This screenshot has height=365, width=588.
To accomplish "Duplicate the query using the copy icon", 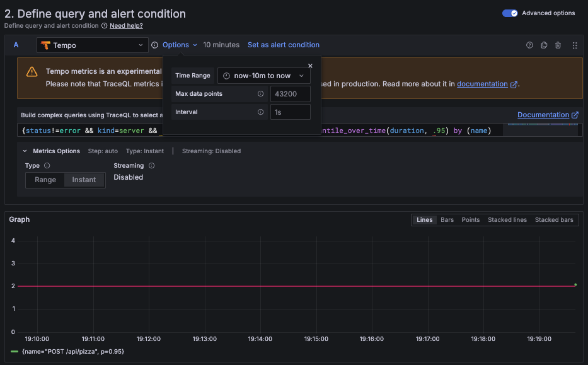I will [x=543, y=45].
